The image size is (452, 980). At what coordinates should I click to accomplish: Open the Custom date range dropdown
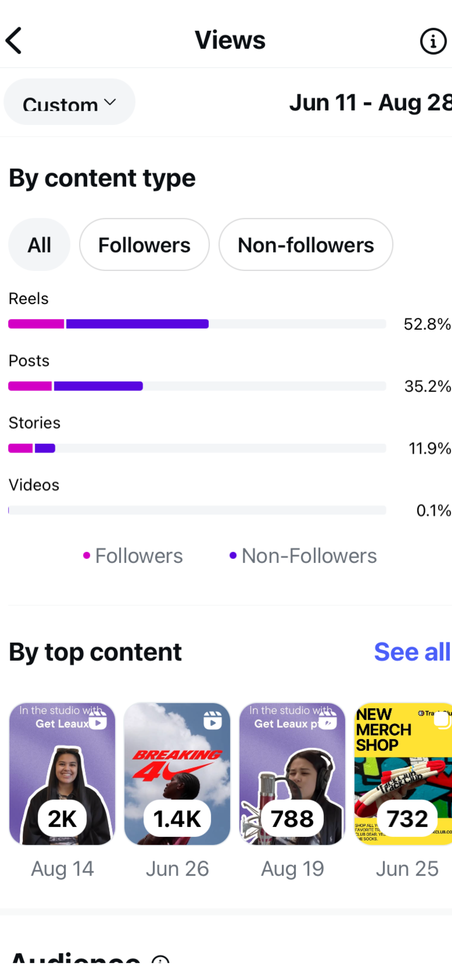(x=70, y=102)
